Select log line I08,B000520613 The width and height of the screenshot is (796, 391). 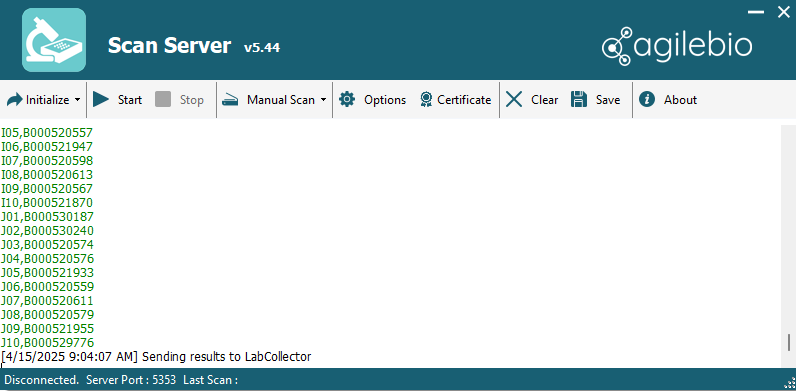pos(47,175)
